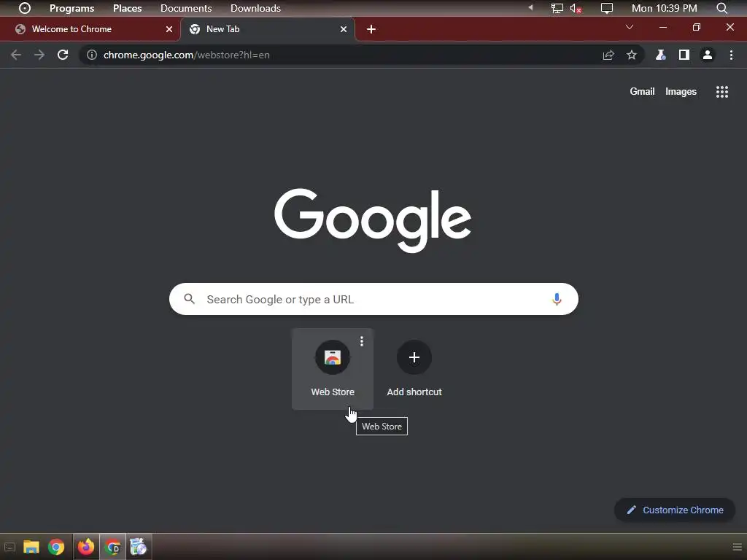Open a new browser tab

371,29
